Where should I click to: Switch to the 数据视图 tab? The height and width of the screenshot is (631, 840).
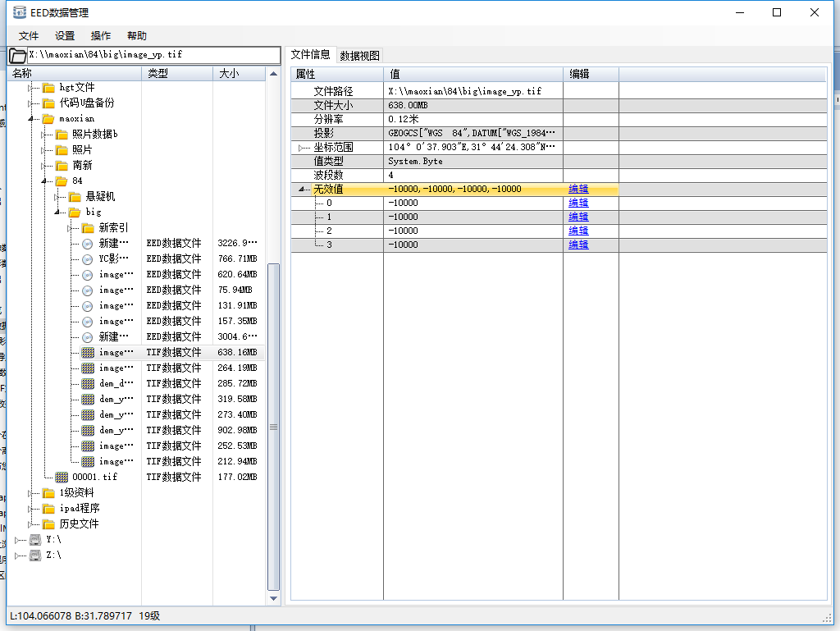coord(360,56)
